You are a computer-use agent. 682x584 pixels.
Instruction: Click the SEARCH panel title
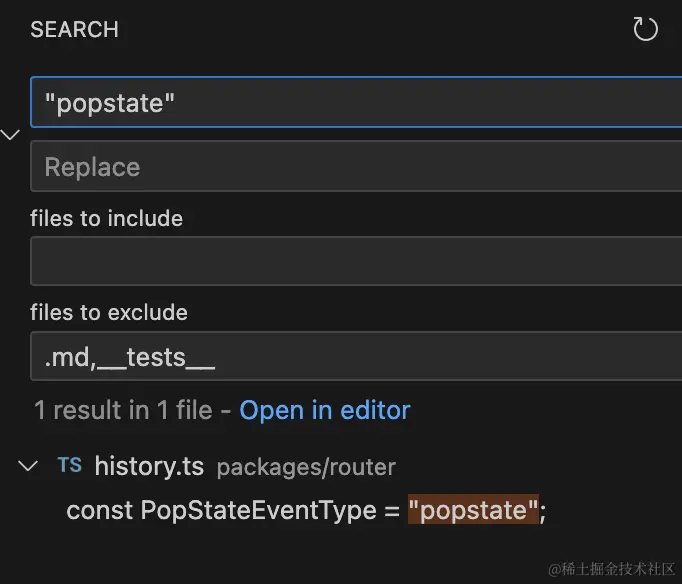coord(74,30)
